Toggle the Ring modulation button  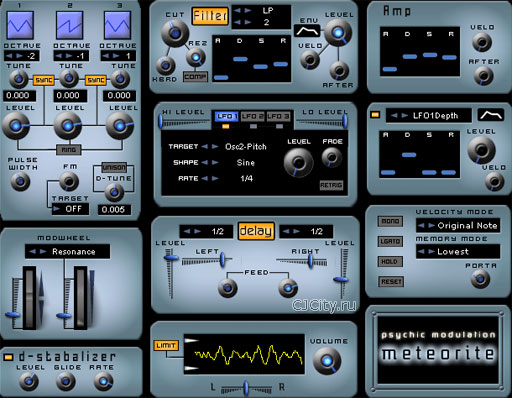69,150
